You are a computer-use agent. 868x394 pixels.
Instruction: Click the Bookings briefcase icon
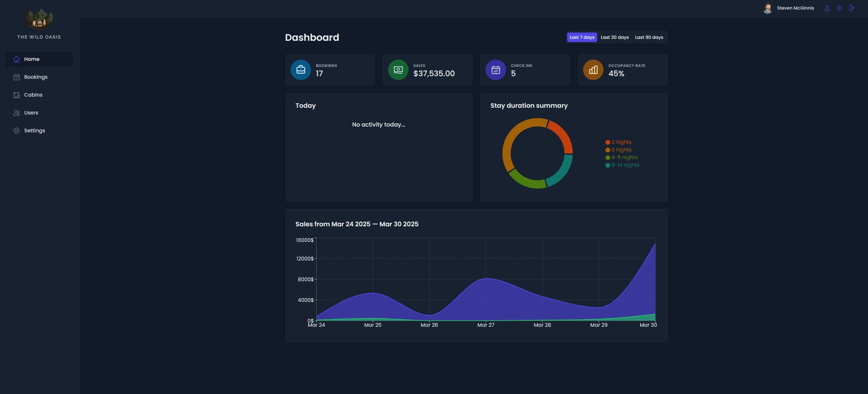point(300,70)
